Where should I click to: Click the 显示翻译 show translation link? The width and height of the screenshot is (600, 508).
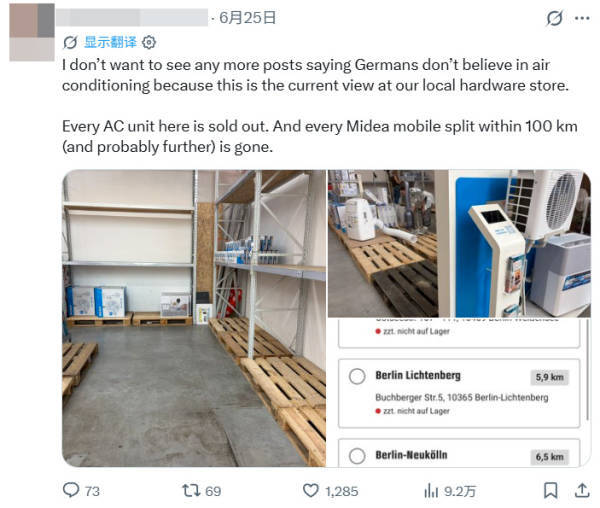tap(110, 42)
